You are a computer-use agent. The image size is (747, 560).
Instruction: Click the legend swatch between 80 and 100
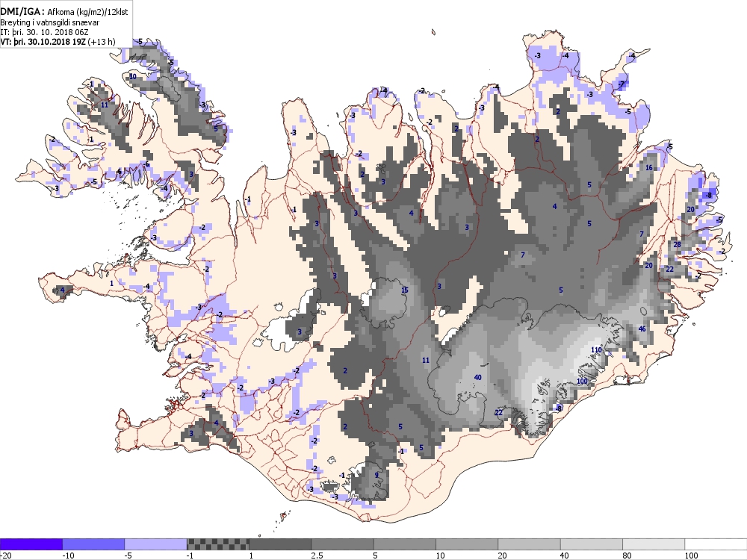654,544
